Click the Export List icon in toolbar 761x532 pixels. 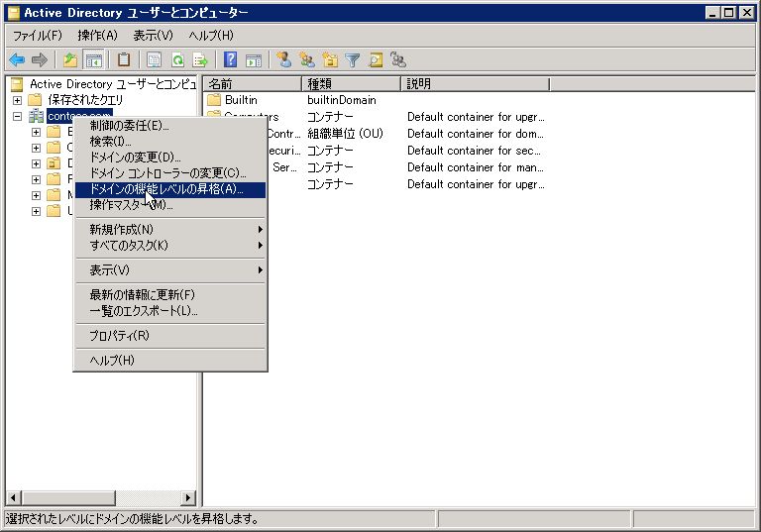point(200,60)
